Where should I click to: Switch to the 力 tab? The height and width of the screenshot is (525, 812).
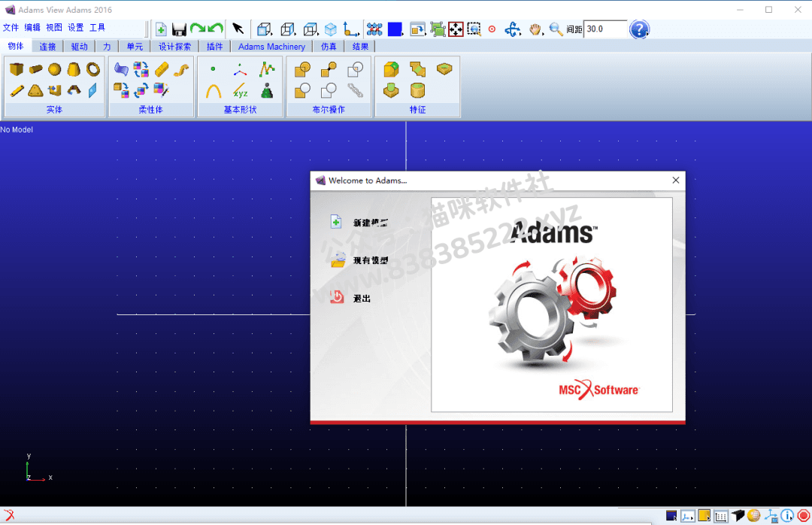pos(107,47)
